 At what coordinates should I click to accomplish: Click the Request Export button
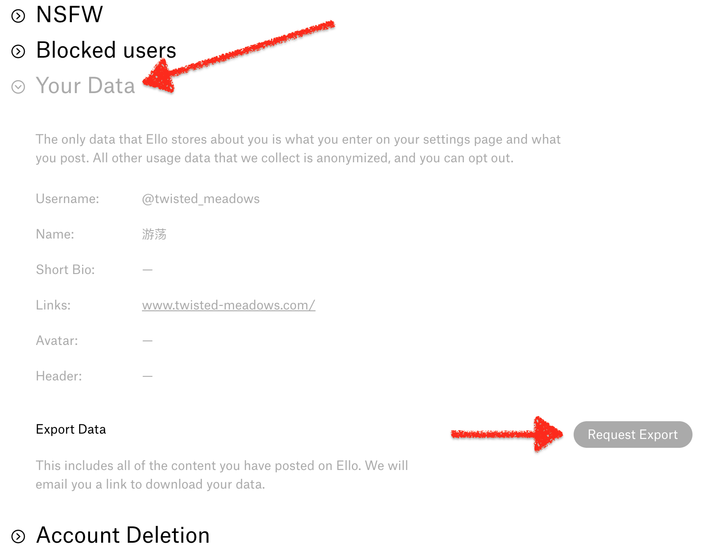point(633,435)
